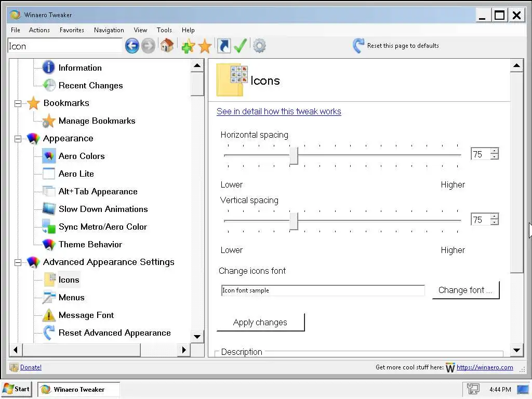Click the Winaero W logo icon

click(450, 367)
